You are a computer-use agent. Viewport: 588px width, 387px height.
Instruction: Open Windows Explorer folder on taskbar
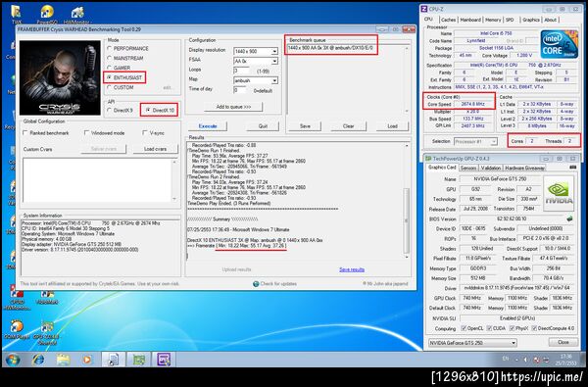pos(63,360)
